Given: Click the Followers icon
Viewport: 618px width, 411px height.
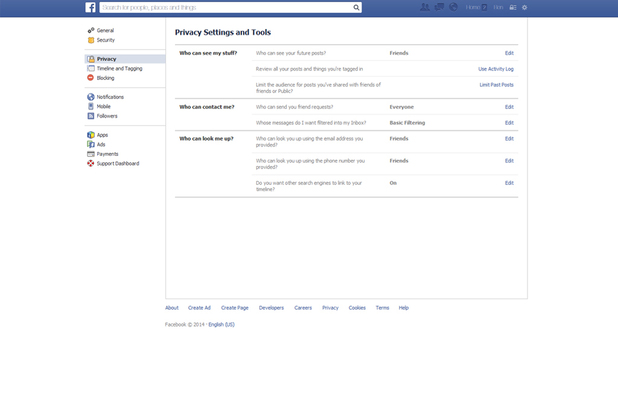Looking at the screenshot, I should (x=91, y=116).
